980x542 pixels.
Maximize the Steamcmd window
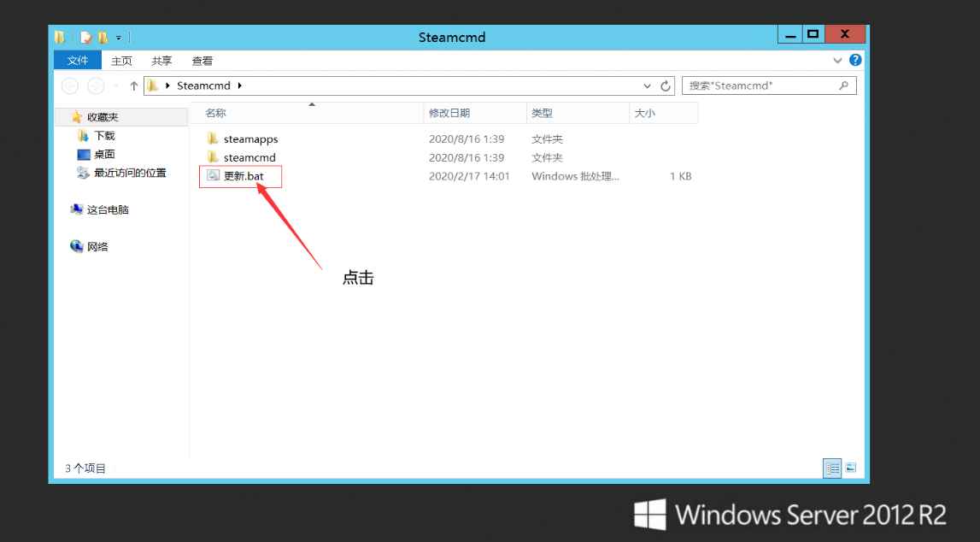[813, 34]
